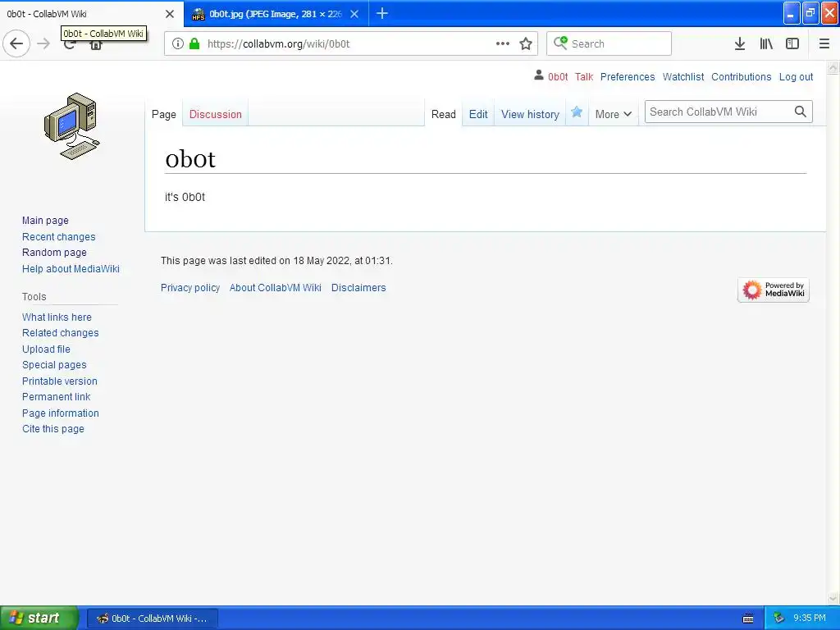The height and width of the screenshot is (630, 840).
Task: Go to Main page in sidebar
Action: pos(45,220)
